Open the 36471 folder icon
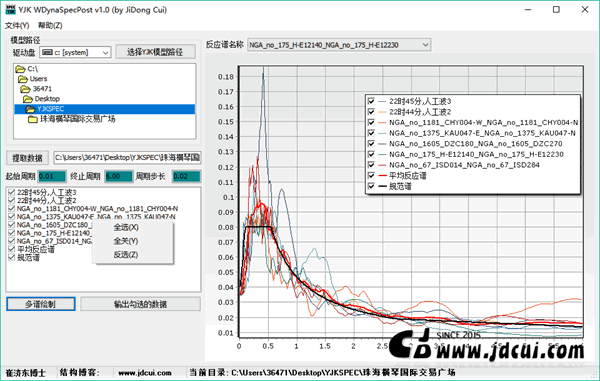Image resolution: width=600 pixels, height=381 pixels. 25,89
